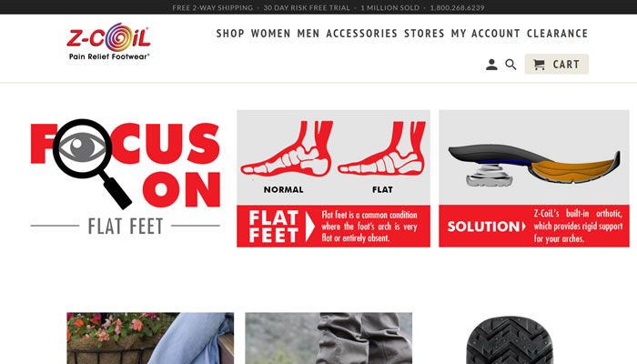Go to the CLEARANCE section

tap(557, 34)
